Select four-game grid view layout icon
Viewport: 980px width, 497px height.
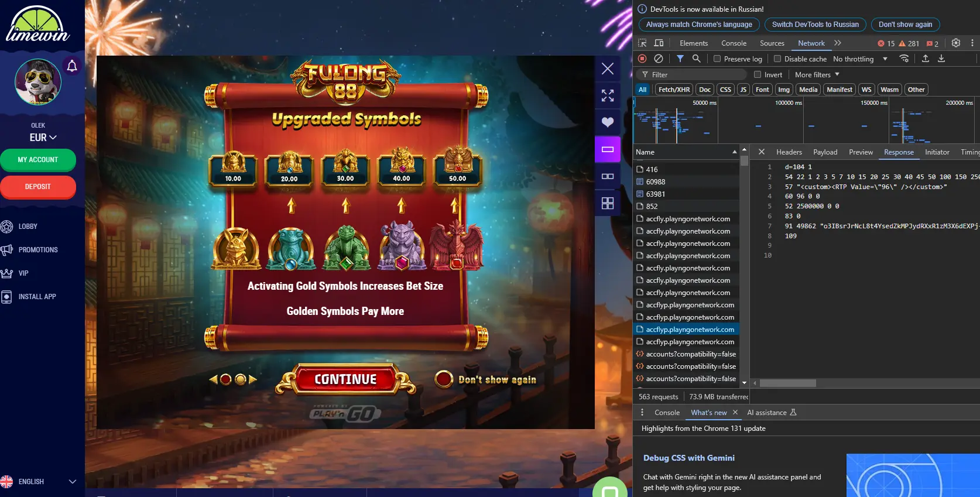608,203
